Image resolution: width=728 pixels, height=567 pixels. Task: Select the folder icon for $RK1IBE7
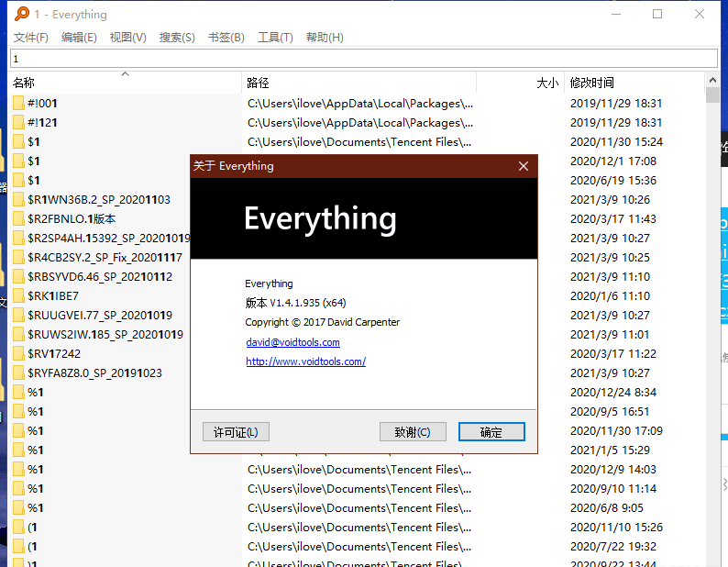[x=18, y=296]
